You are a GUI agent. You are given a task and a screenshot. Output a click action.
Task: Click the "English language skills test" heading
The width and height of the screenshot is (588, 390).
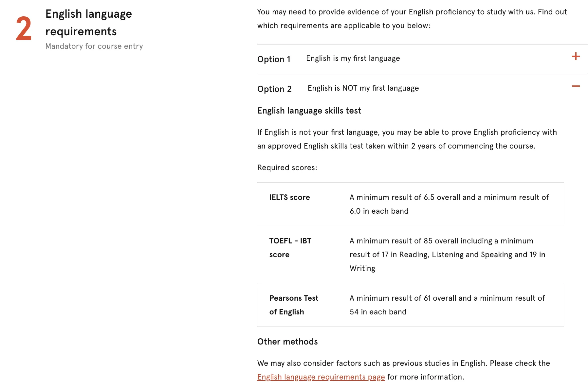309,111
